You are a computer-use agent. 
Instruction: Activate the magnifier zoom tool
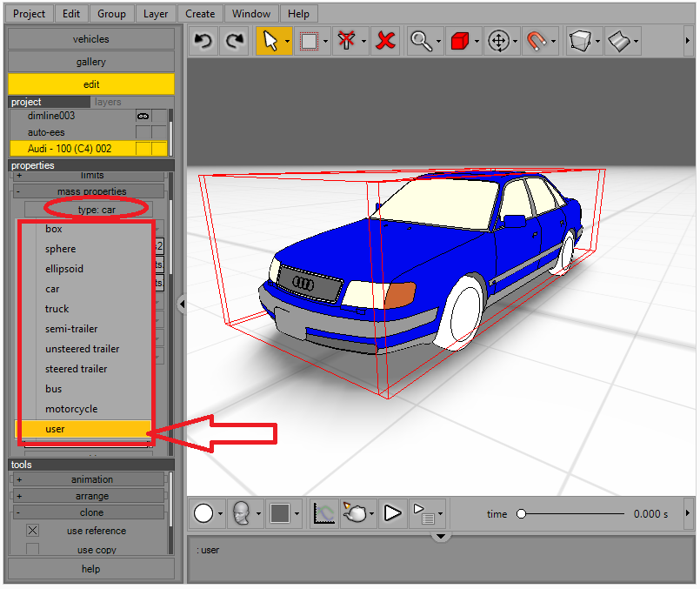pos(421,41)
